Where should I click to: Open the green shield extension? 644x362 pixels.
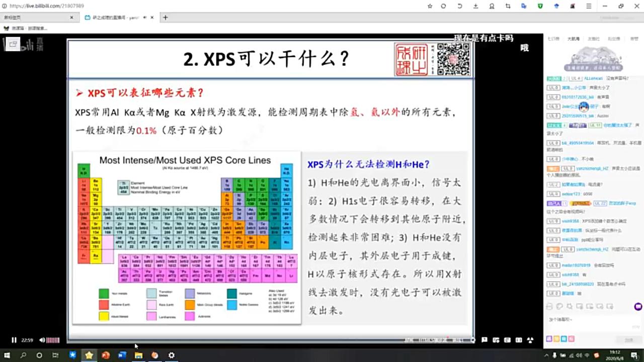540,6
